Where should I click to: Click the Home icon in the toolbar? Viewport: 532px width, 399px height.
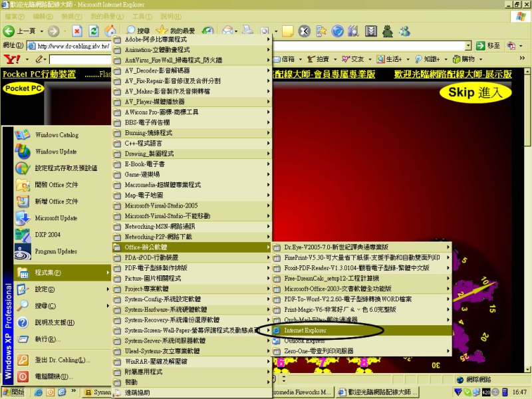coord(110,31)
